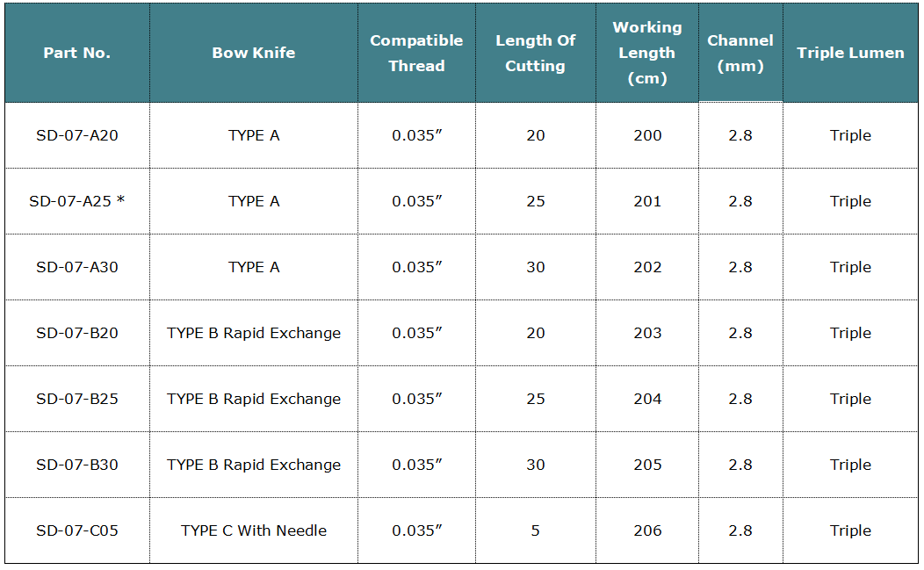Select working length value 206
The image size is (924, 570).
pos(647,530)
